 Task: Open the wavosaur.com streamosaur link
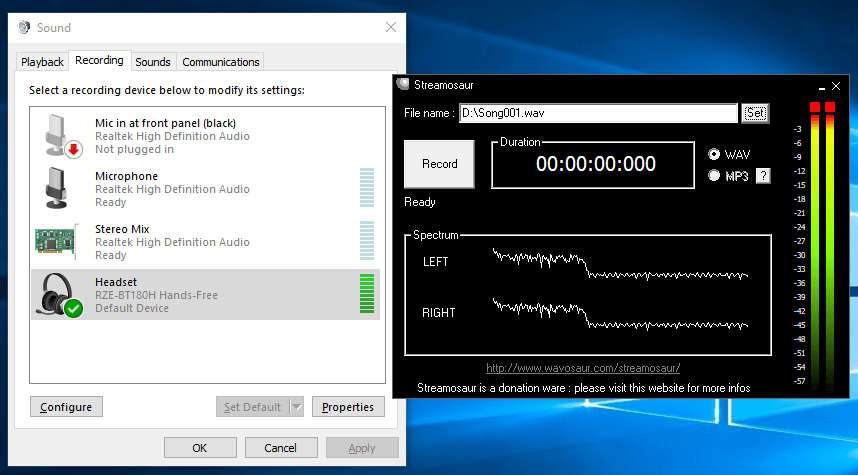click(583, 368)
